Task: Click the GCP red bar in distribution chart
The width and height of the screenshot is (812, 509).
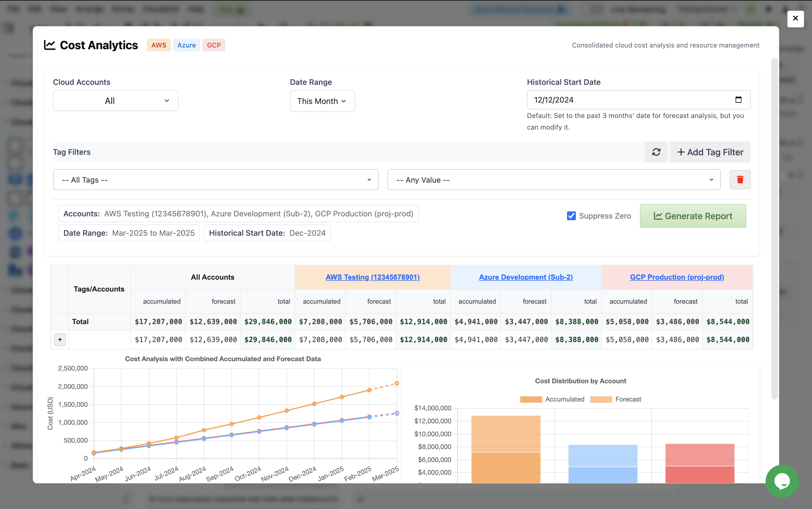Action: tap(700, 463)
